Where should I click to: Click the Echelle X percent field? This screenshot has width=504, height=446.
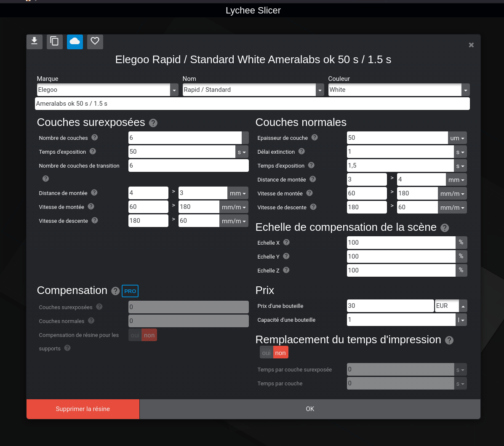point(401,243)
